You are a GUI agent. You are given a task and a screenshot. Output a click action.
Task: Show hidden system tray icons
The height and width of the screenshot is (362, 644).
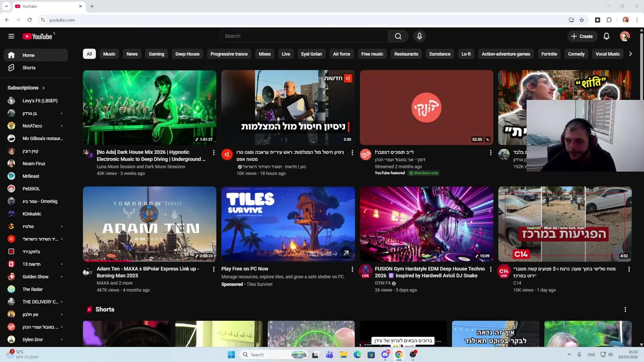point(569,354)
